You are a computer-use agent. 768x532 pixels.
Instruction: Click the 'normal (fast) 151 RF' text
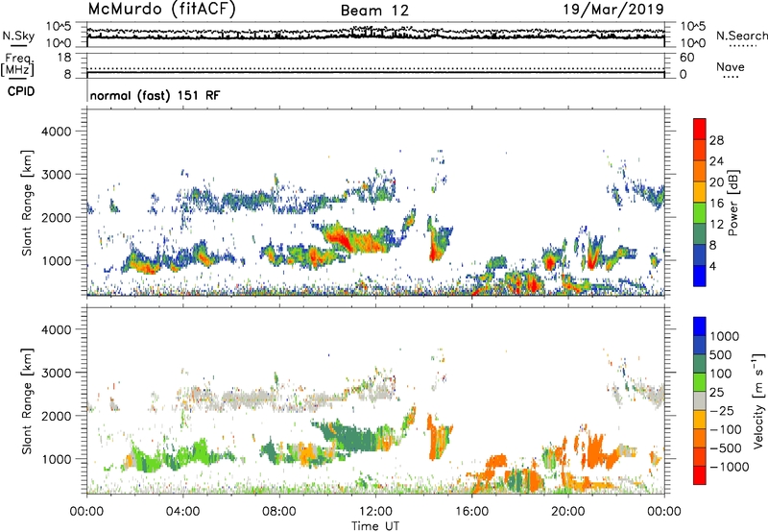pos(155,95)
